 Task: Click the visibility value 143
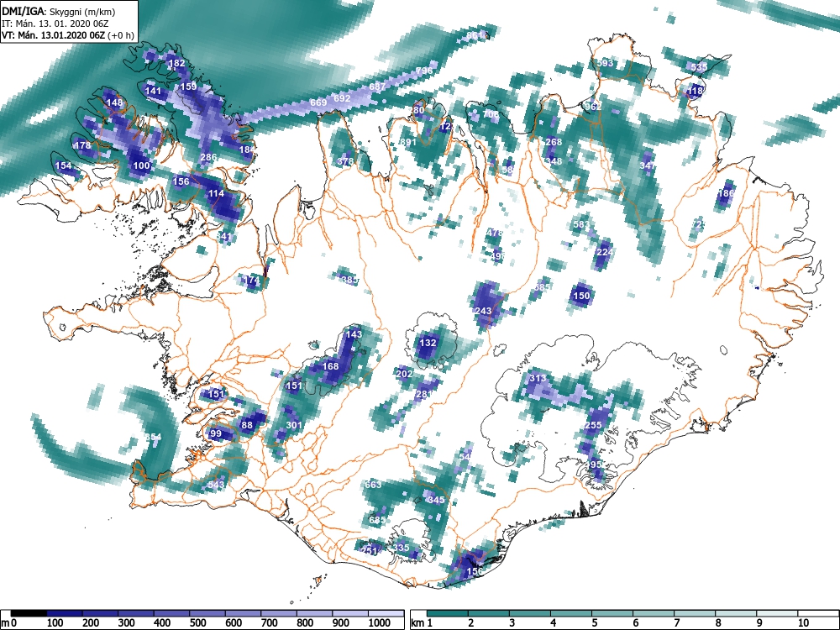[354, 333]
